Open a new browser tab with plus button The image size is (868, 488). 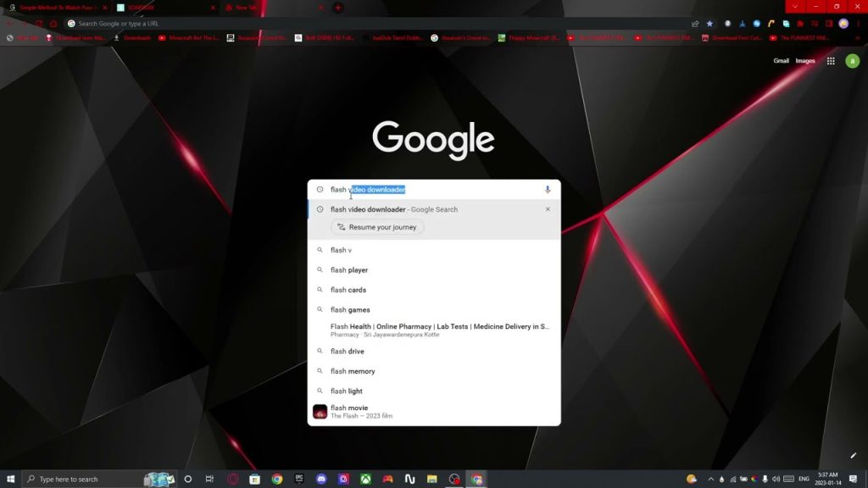pyautogui.click(x=338, y=8)
